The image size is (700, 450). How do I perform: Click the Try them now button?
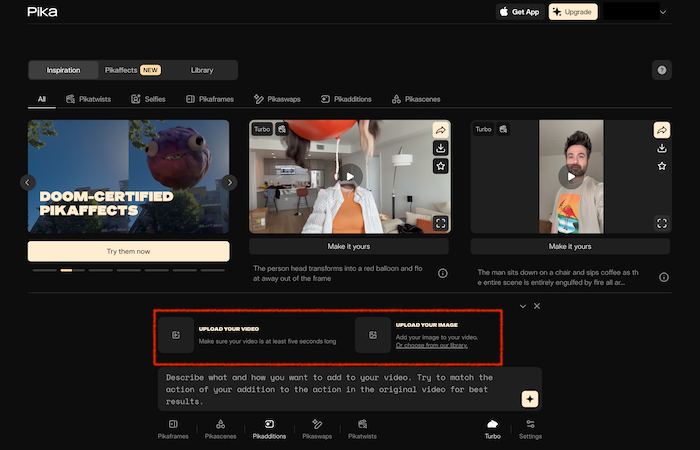[128, 251]
